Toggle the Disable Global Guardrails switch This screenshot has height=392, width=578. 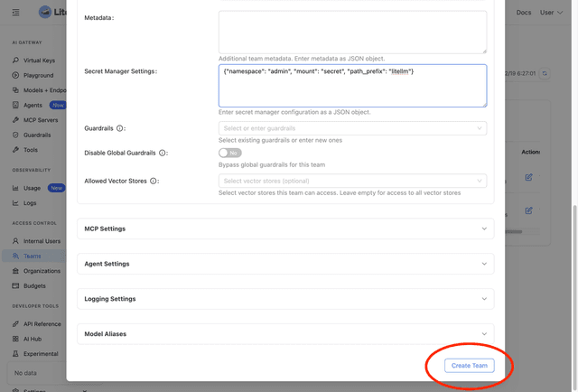coord(230,153)
